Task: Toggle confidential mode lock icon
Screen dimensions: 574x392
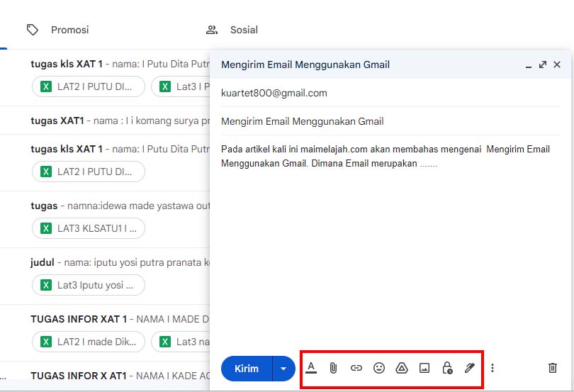Action: [447, 368]
